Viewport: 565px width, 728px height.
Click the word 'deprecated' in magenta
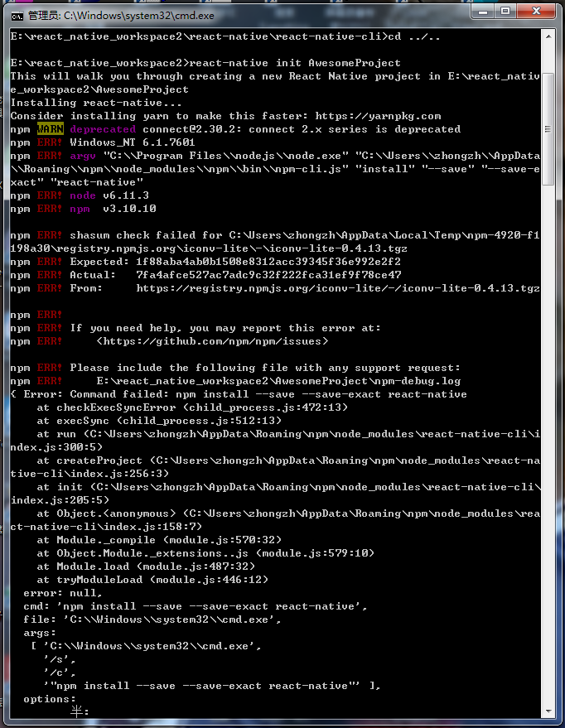(103, 129)
